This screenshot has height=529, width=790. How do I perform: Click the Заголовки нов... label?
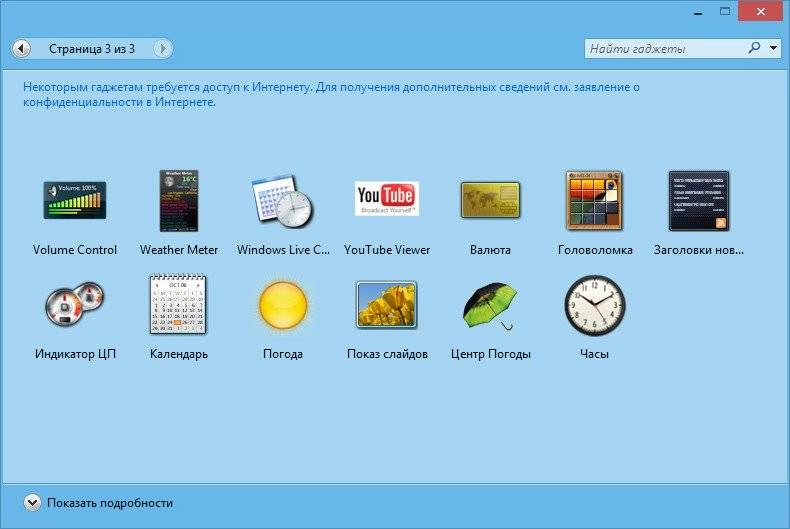(698, 250)
